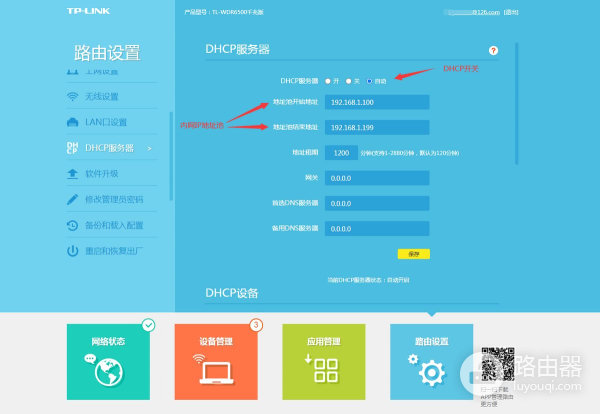
Task: Open 备份和载入配置 in the sidebar
Action: (112, 225)
